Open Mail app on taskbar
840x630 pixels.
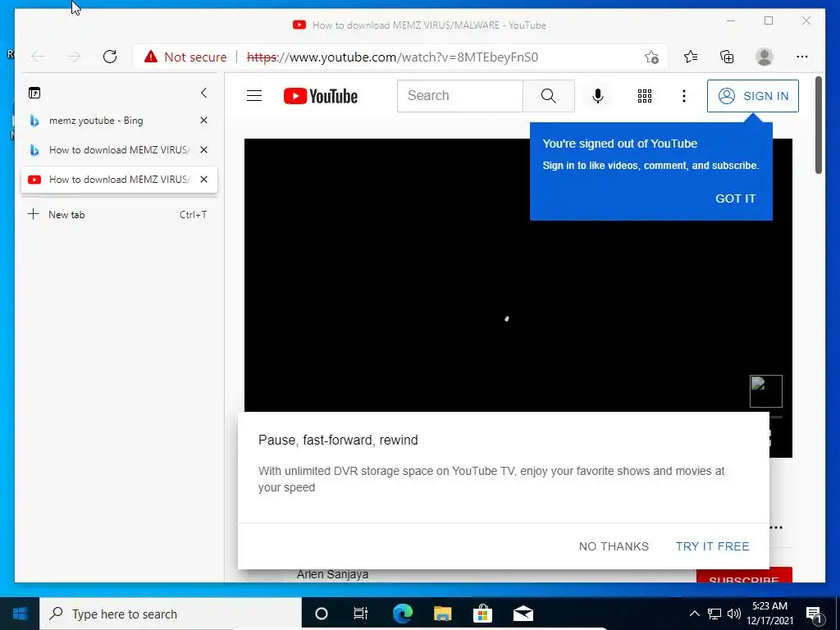523,614
